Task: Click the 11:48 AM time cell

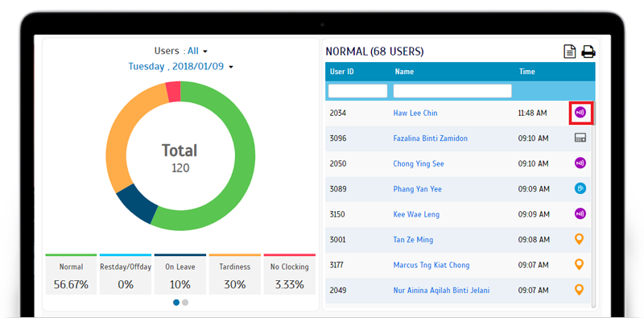Action: tap(532, 113)
